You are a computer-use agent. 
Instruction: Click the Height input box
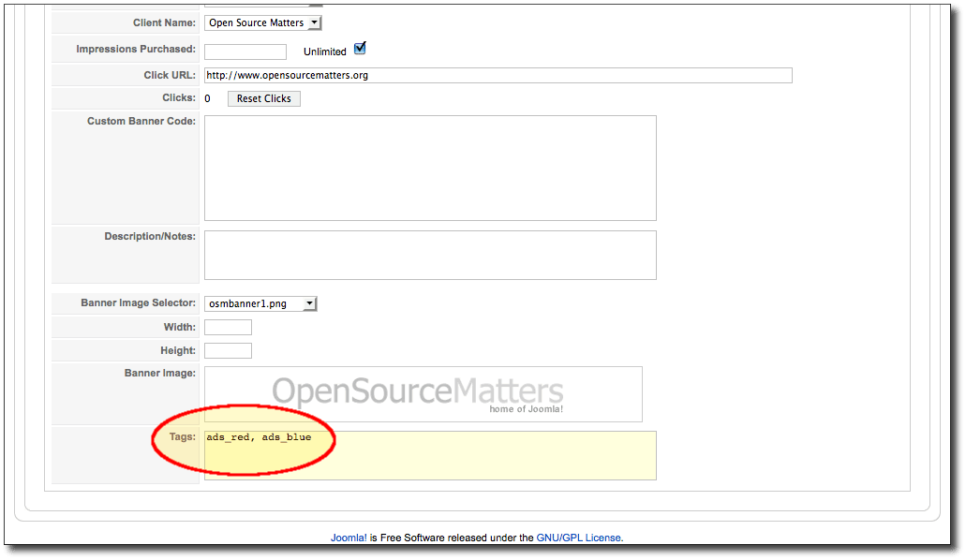click(228, 350)
